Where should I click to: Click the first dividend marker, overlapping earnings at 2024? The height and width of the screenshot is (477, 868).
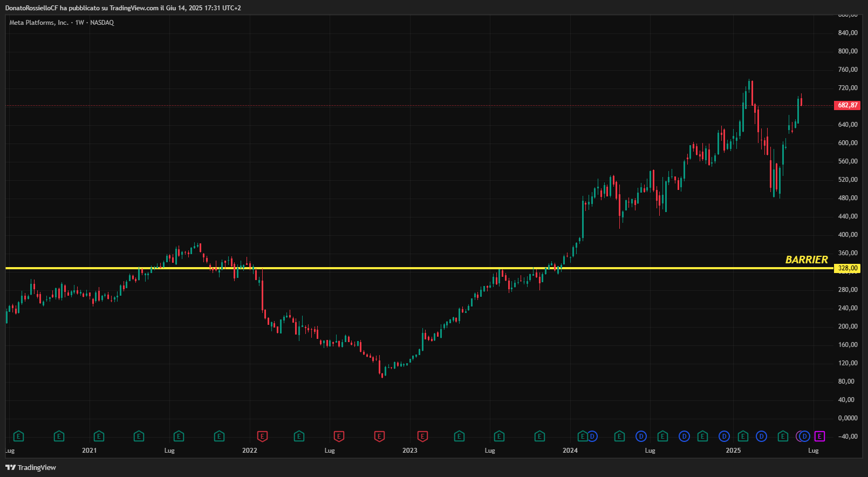tap(592, 436)
